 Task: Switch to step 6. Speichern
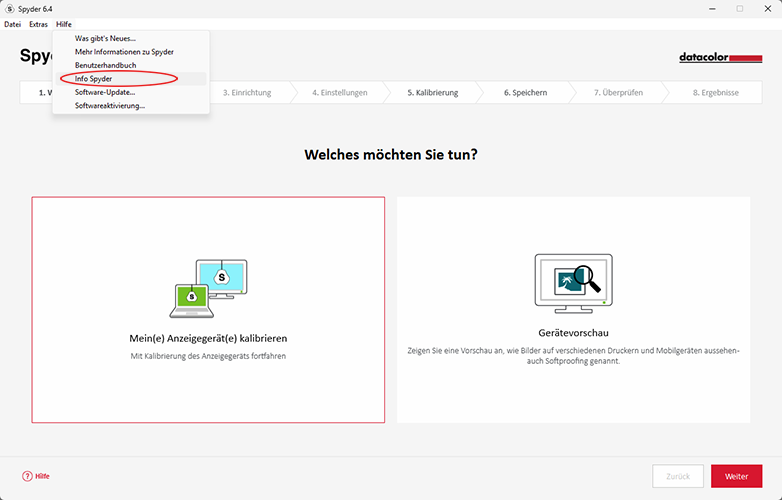(x=525, y=93)
